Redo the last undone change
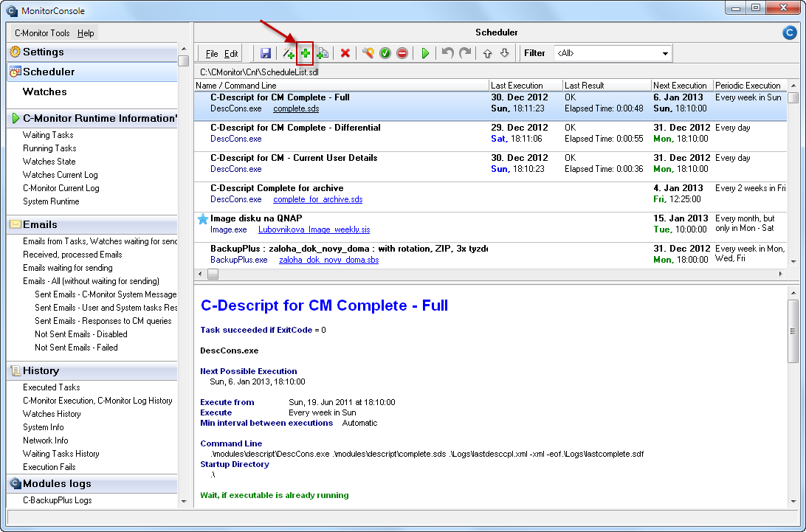The image size is (806, 532). click(465, 53)
